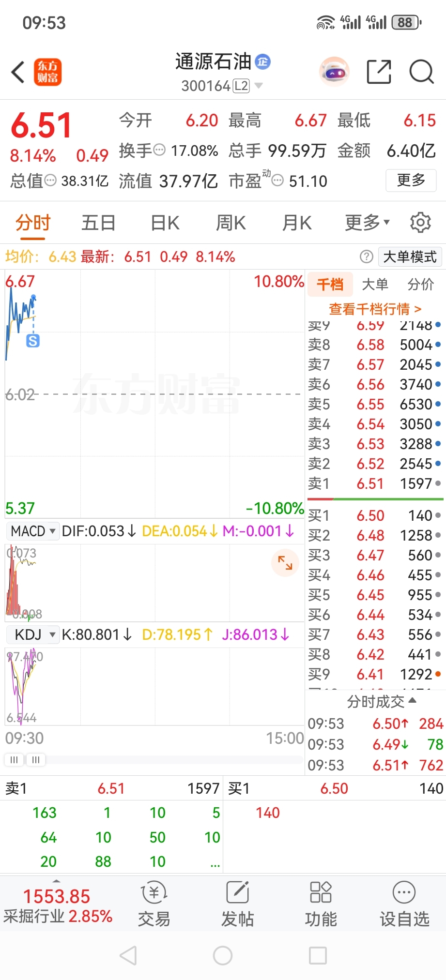
Task: Tap the info icon beside 总值
Action: tap(50, 181)
